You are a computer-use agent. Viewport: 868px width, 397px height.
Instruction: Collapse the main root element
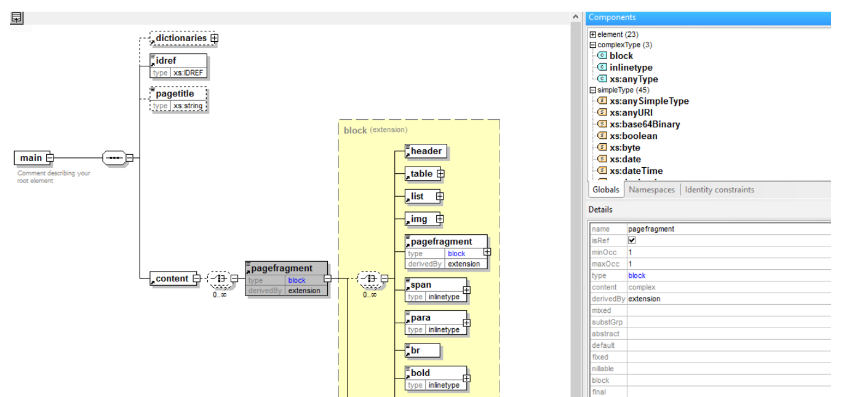[50, 158]
